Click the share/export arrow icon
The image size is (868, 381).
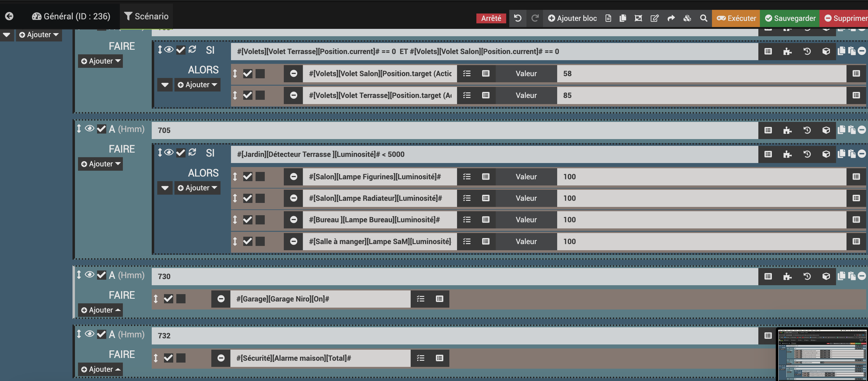(x=671, y=18)
